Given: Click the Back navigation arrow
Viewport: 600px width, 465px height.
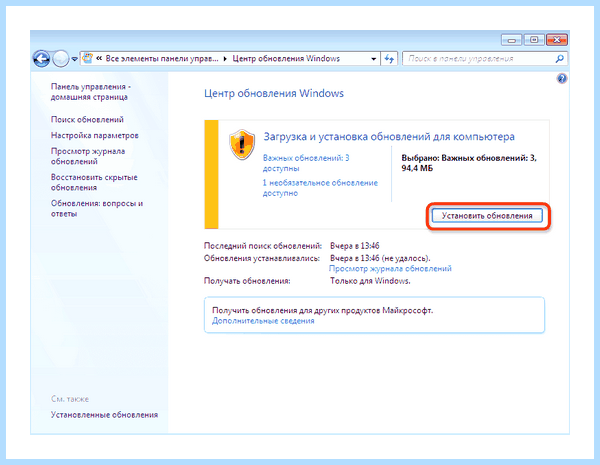Looking at the screenshot, I should pos(41,59).
